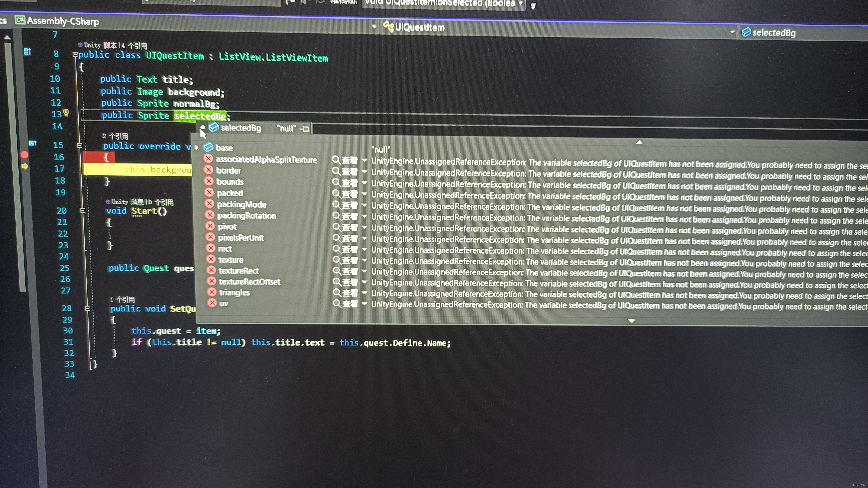This screenshot has width=868, height=488.
Task: Collapse the UIQuestItem class outline box at line 8
Action: [x=76, y=55]
